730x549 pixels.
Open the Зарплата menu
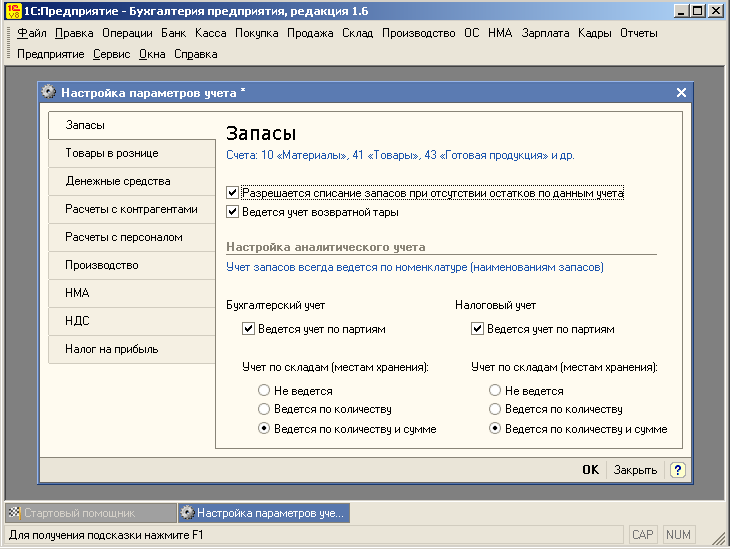(x=545, y=33)
